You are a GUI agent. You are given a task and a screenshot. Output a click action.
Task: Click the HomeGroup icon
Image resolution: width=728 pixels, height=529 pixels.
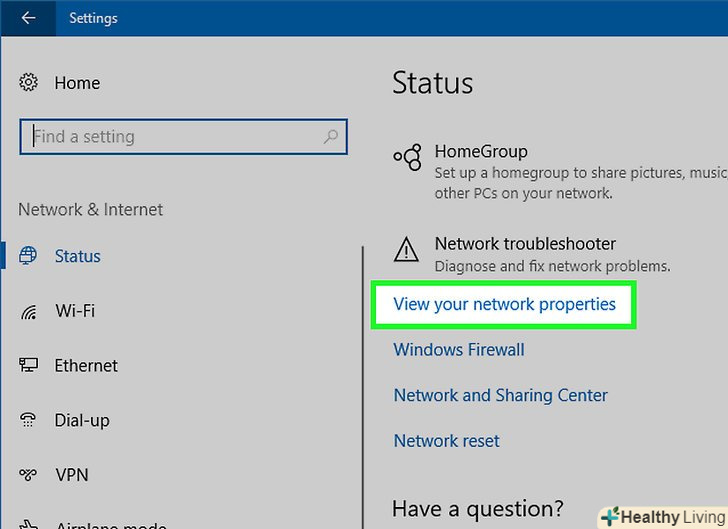(407, 155)
